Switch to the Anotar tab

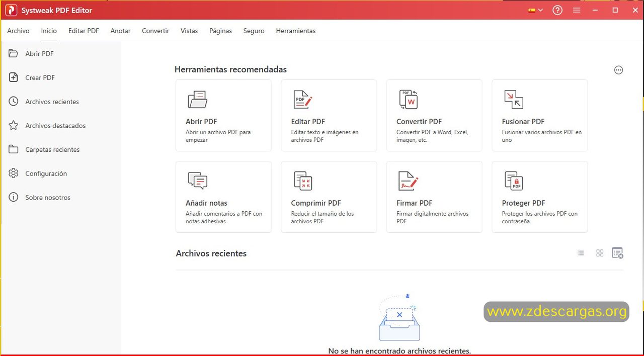pyautogui.click(x=120, y=31)
